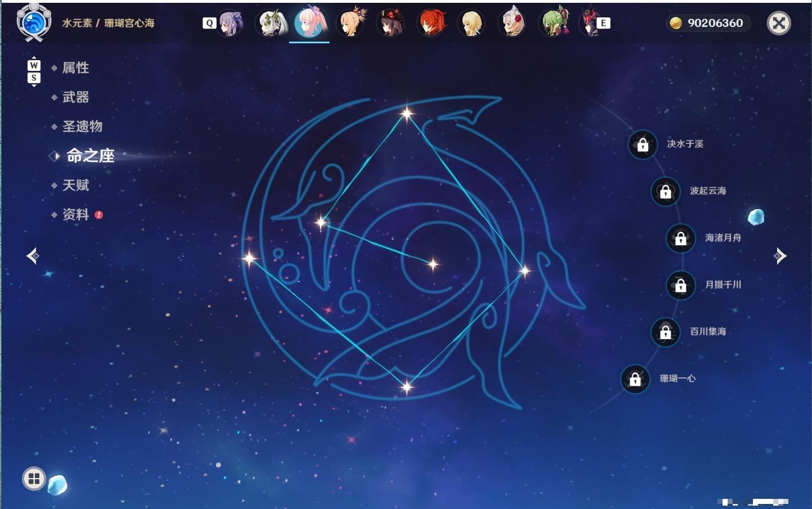812x509 pixels.
Task: Open the four-square grid menu button
Action: pos(34,479)
